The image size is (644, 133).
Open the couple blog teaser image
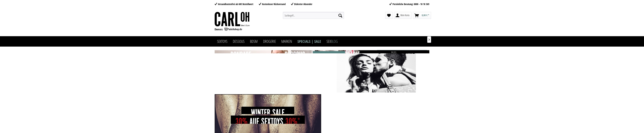[x=376, y=73]
